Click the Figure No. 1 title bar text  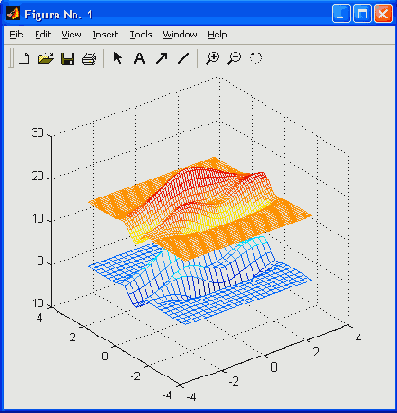pyautogui.click(x=58, y=14)
